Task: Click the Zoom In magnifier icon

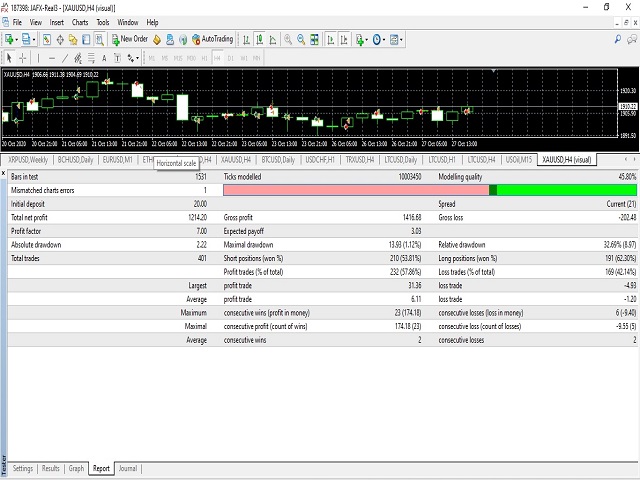Action: point(287,40)
